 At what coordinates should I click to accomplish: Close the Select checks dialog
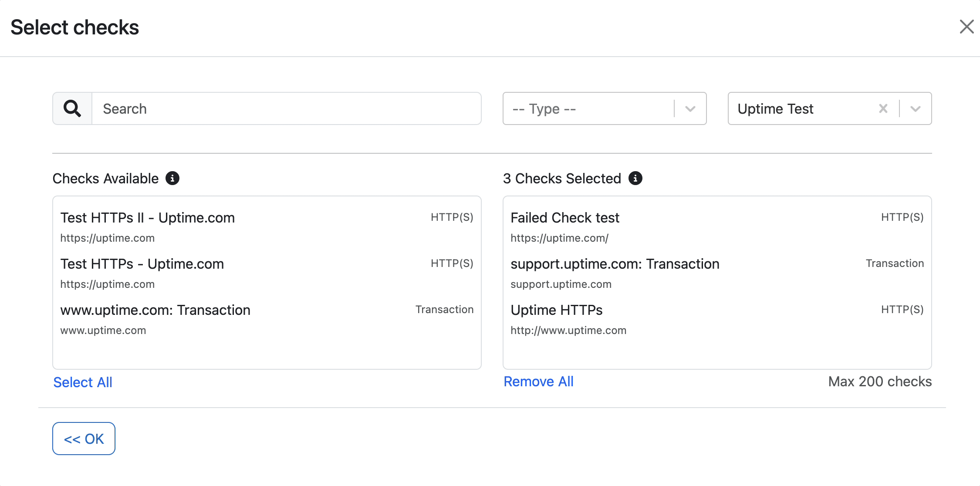966,27
